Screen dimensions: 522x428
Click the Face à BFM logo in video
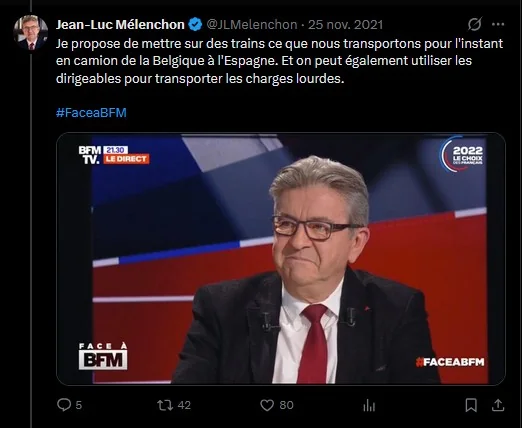tap(103, 356)
